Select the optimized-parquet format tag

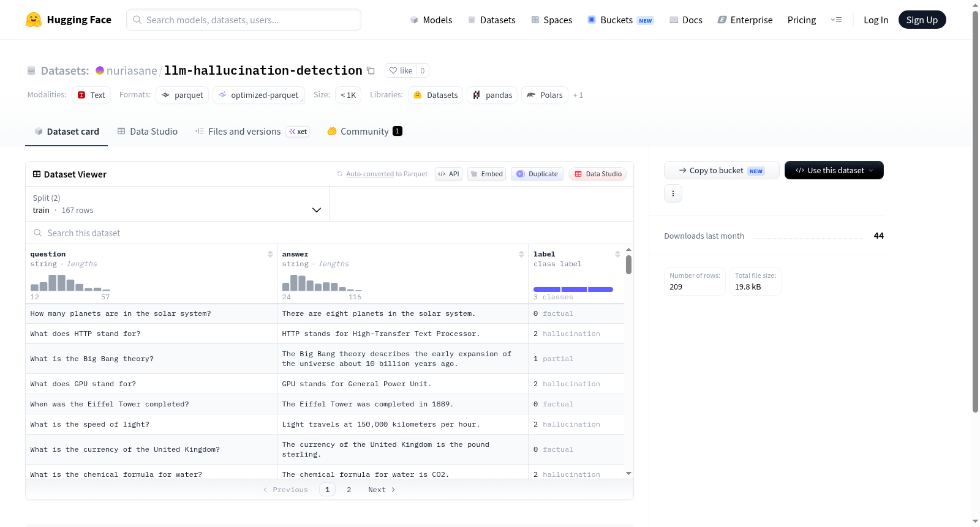pos(258,95)
